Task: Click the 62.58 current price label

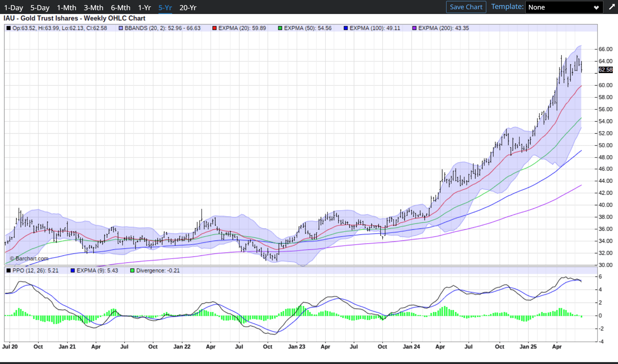Action: [605, 70]
